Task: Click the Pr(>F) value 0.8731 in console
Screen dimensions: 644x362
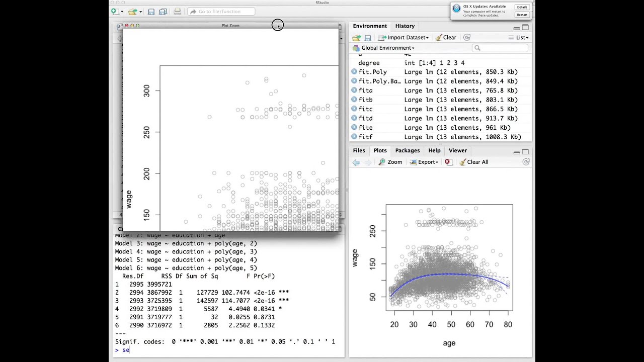Action: (x=264, y=317)
